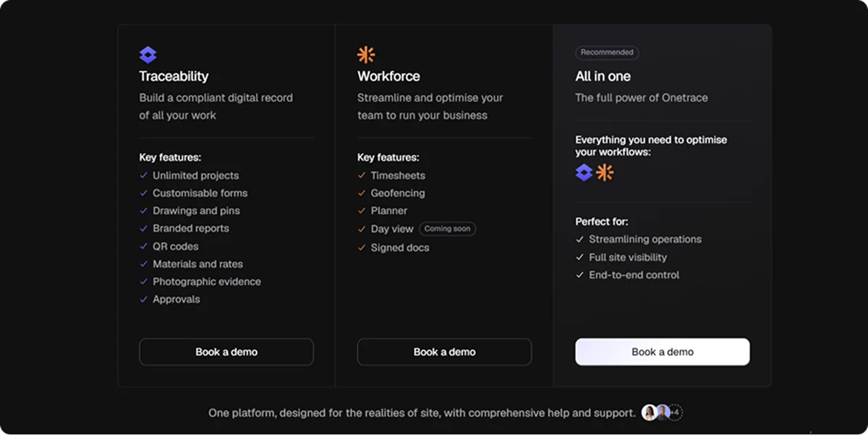
Task: Click the Coming soon badge beside Day view
Action: tap(447, 229)
